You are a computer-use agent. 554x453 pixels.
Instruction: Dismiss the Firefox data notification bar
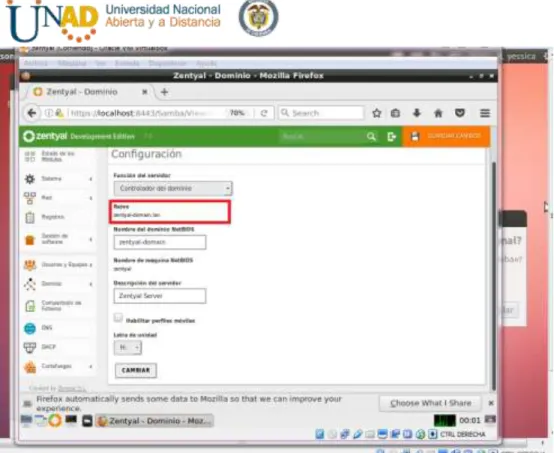pyautogui.click(x=491, y=403)
